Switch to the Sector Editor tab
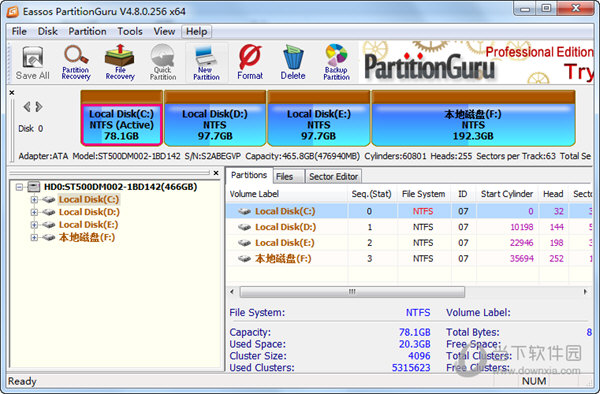Screen dimensions: 600x394 (333, 177)
